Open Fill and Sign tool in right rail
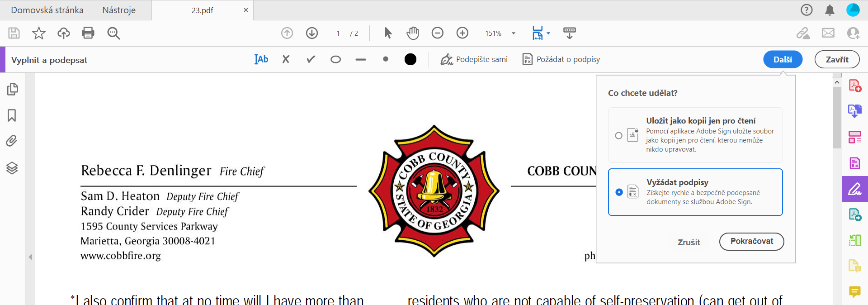The image size is (868, 305). point(855,189)
